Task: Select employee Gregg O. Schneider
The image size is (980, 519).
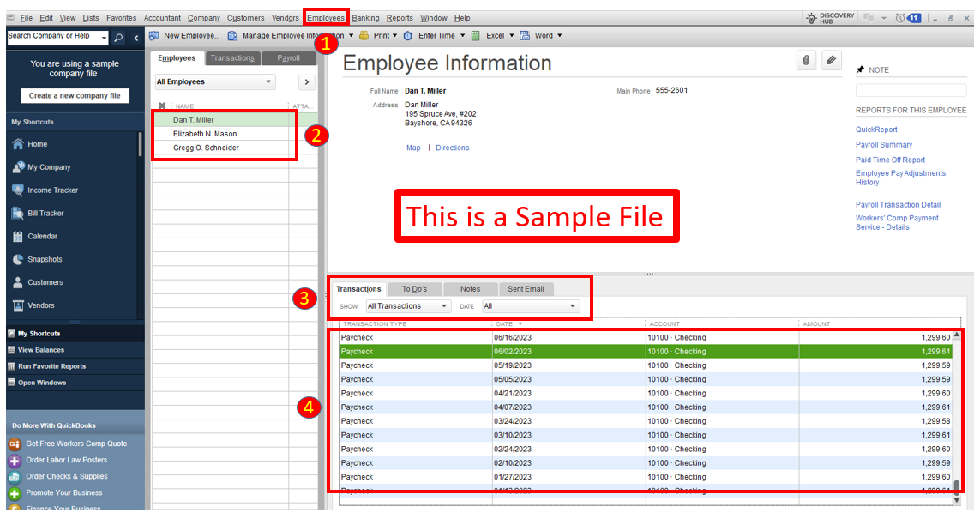Action: pos(206,148)
